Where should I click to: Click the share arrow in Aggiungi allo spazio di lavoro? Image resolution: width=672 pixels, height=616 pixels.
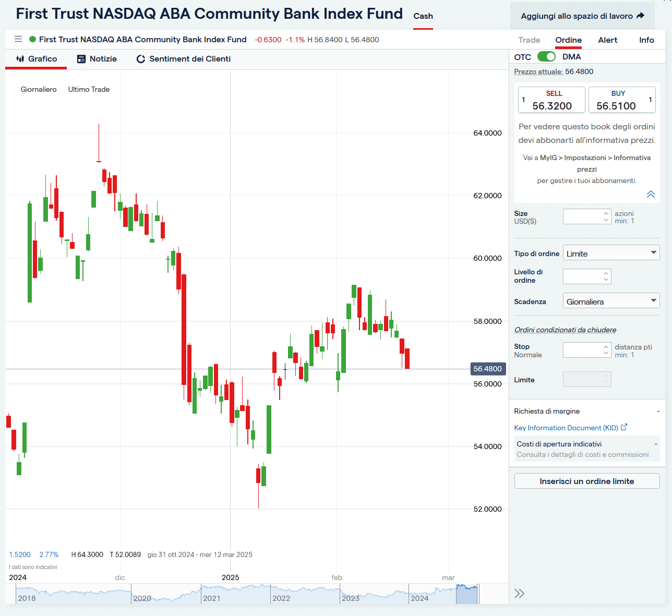(x=641, y=16)
